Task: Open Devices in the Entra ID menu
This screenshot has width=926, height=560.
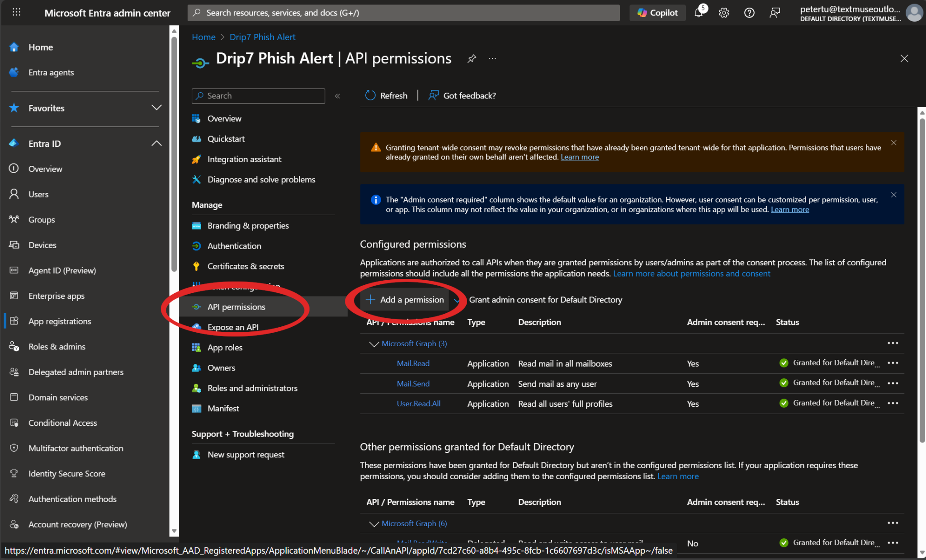Action: 43,245
